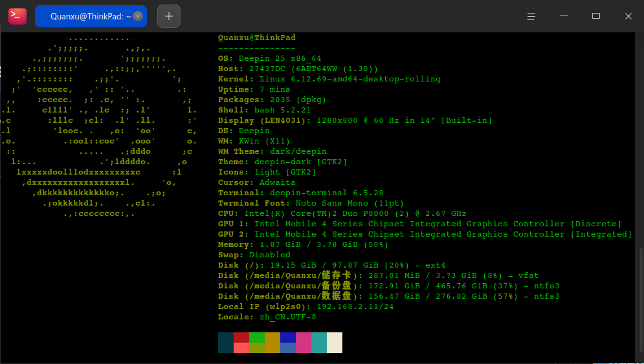Click the deepin-terminal app logo icon
The image size is (644, 364).
[17, 16]
